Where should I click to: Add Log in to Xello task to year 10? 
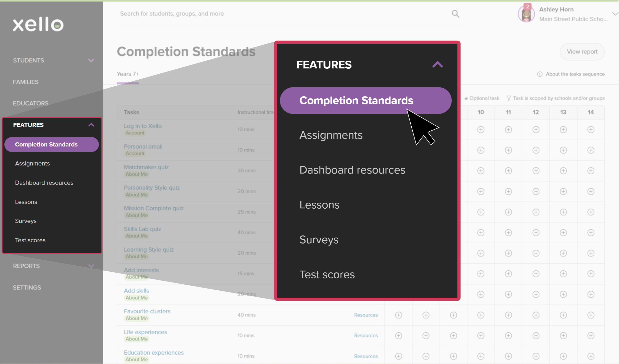(x=481, y=130)
